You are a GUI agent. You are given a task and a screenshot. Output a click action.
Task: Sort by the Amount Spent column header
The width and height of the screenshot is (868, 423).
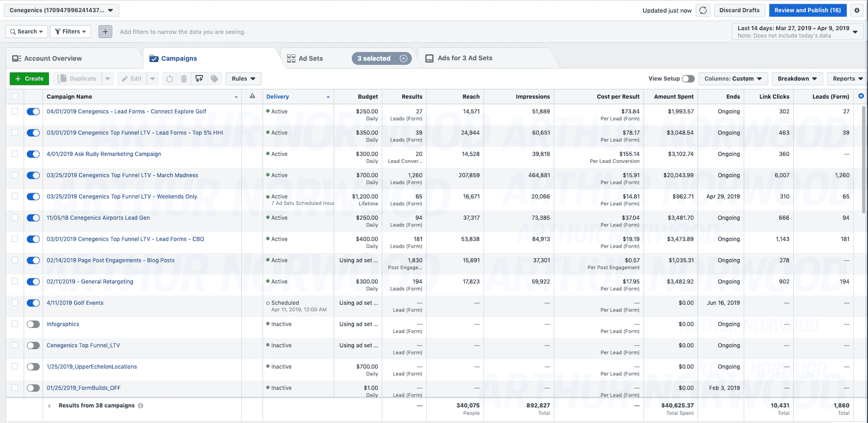(674, 96)
